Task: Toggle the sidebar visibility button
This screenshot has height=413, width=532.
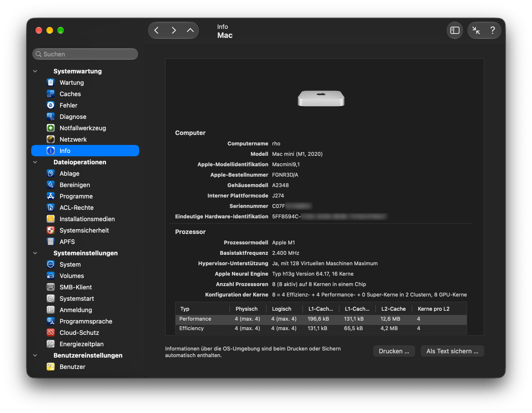Action: point(455,30)
